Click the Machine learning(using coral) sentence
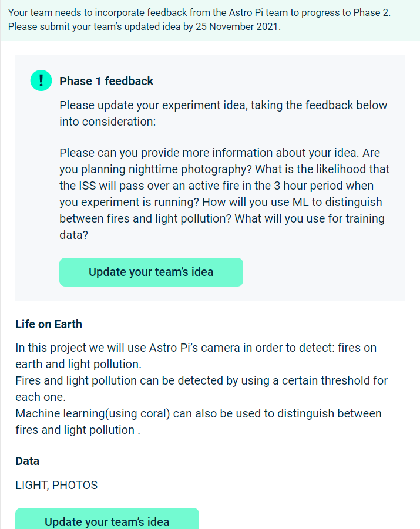 click(x=199, y=413)
